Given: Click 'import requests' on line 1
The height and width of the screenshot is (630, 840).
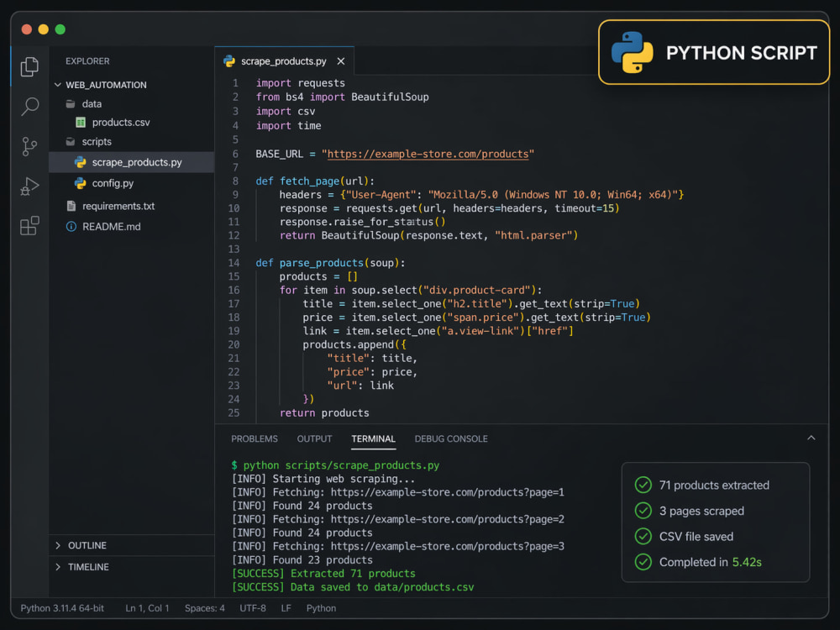Looking at the screenshot, I should 301,83.
